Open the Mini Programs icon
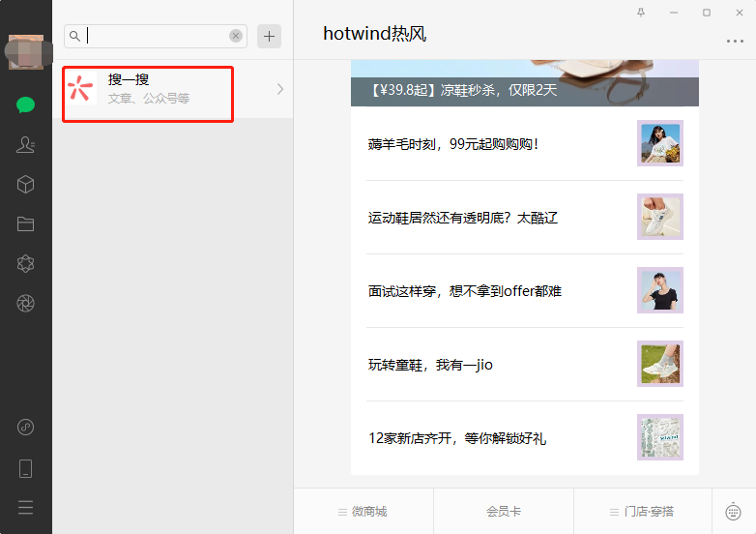 (x=25, y=427)
